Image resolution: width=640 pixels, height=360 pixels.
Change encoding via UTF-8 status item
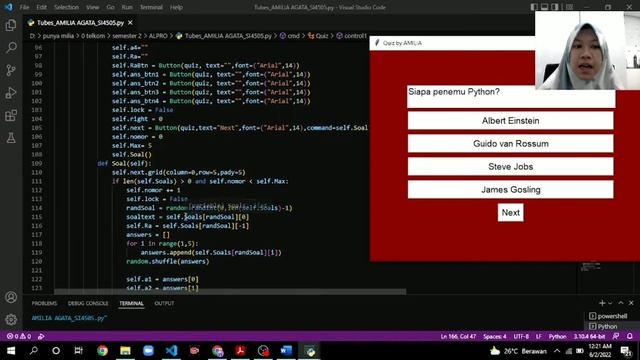(x=521, y=337)
